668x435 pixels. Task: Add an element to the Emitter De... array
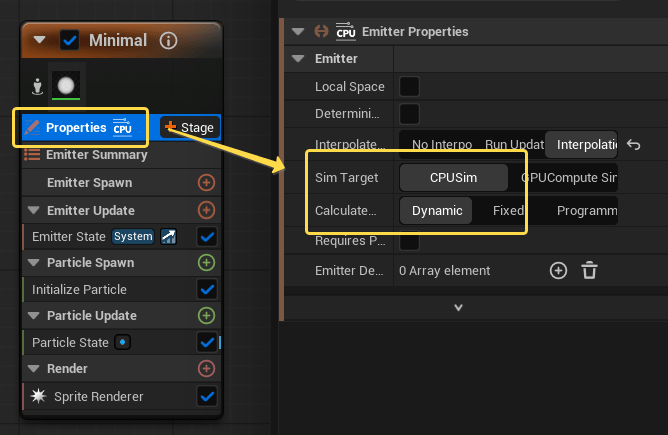point(558,271)
